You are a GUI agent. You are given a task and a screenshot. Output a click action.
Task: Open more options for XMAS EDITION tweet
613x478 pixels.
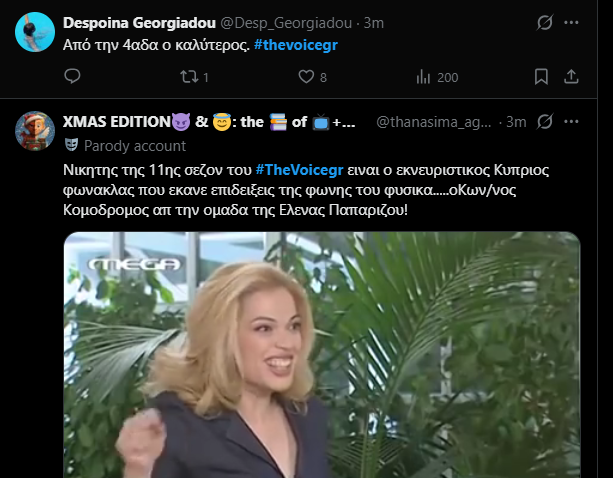[x=572, y=122]
